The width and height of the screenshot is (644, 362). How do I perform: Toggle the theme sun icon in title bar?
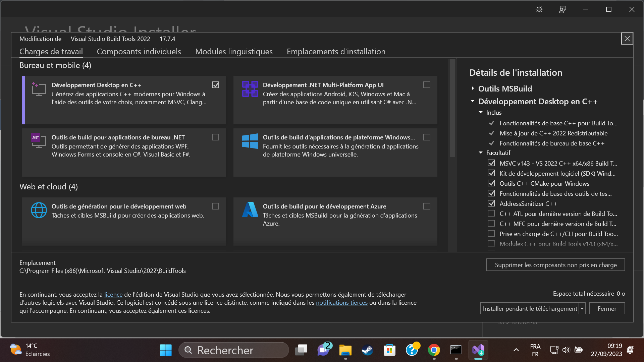[539, 9]
